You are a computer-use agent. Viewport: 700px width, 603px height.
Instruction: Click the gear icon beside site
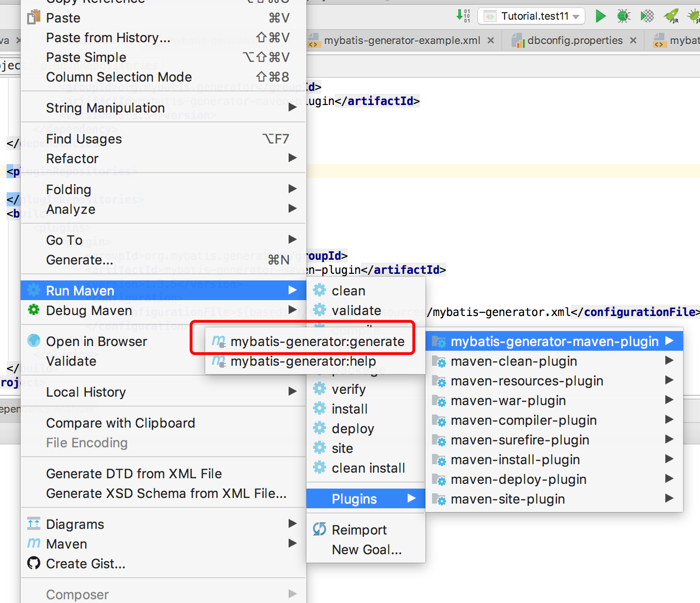[x=320, y=448]
